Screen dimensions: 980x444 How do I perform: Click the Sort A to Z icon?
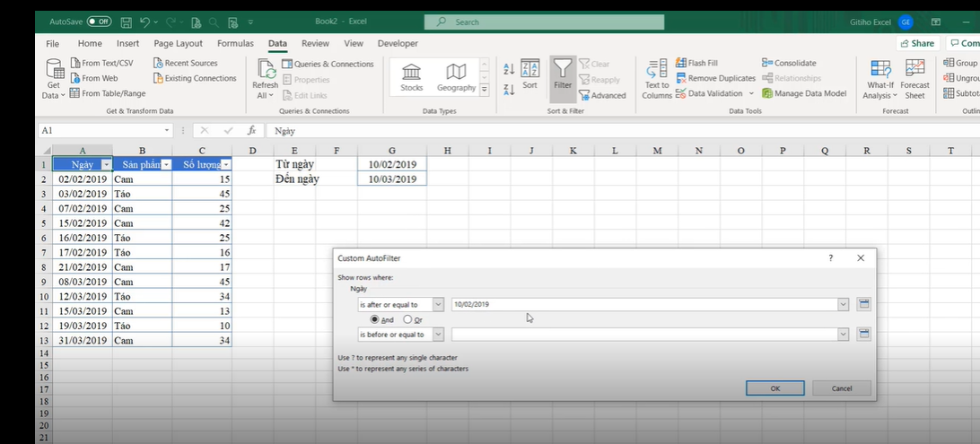pyautogui.click(x=509, y=69)
